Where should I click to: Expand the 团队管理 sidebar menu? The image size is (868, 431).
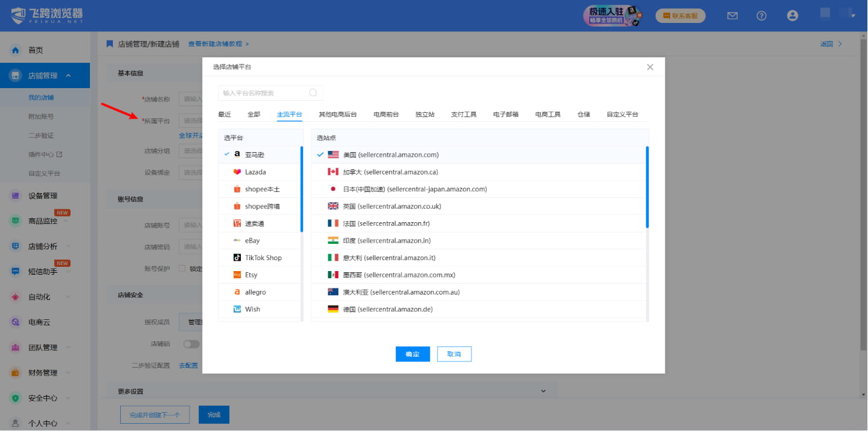pos(68,348)
